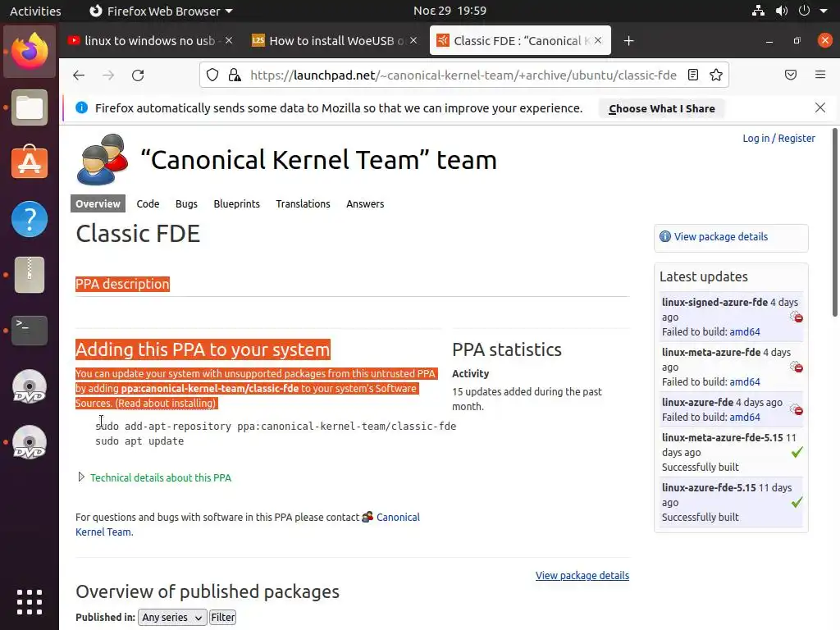Open the Help icon in the dock
The width and height of the screenshot is (840, 630).
[x=30, y=218]
